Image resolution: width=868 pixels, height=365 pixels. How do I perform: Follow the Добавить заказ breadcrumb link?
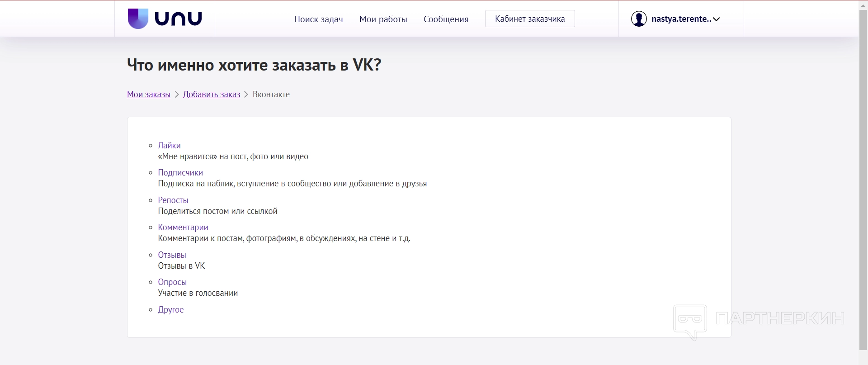coord(212,94)
